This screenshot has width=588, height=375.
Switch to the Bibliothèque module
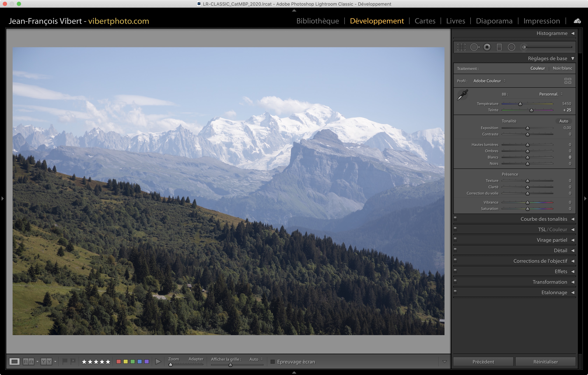tap(317, 21)
